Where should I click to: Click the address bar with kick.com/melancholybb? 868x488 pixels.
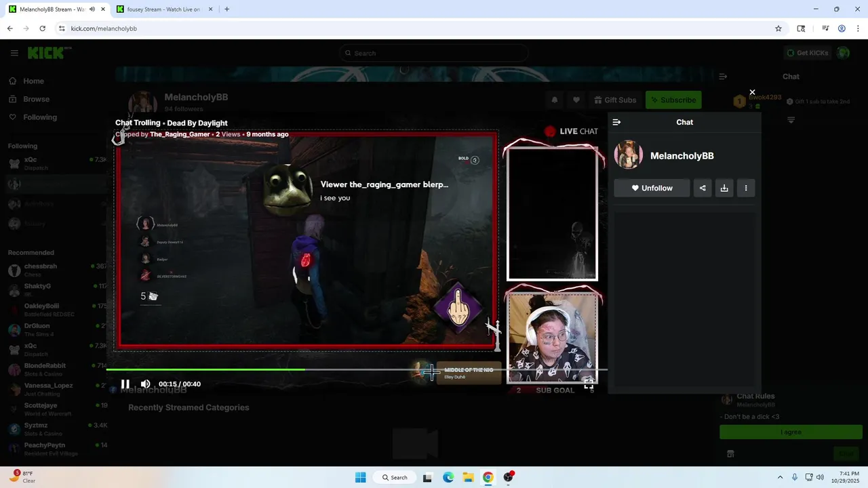click(420, 28)
